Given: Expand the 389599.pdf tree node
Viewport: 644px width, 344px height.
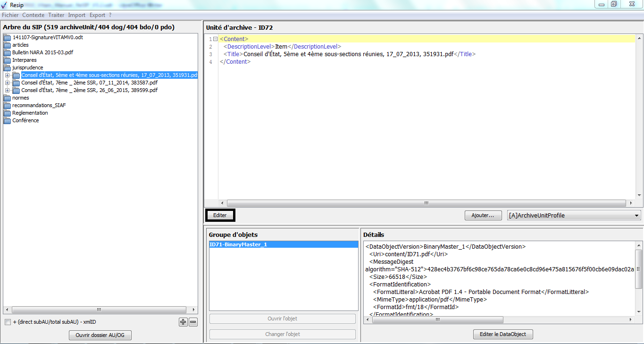Looking at the screenshot, I should click(7, 90).
